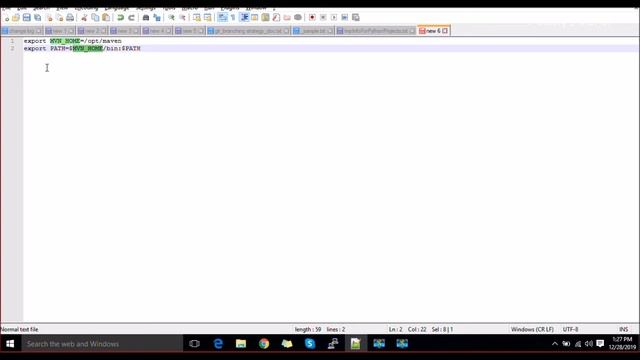This screenshot has width=640, height=360.
Task: Toggle synchronized vertical scrolling
Action: click(x=197, y=18)
